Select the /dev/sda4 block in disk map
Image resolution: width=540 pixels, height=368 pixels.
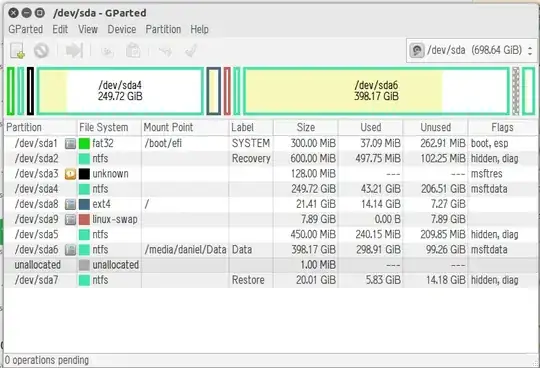coord(120,91)
